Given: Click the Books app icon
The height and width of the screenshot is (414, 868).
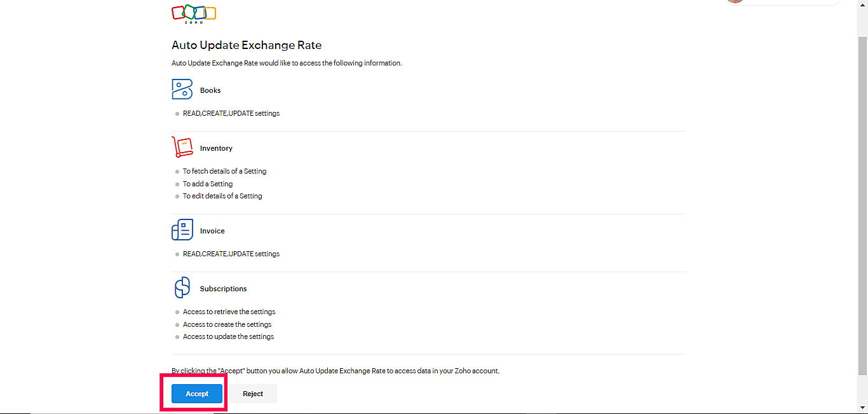Looking at the screenshot, I should click(182, 89).
